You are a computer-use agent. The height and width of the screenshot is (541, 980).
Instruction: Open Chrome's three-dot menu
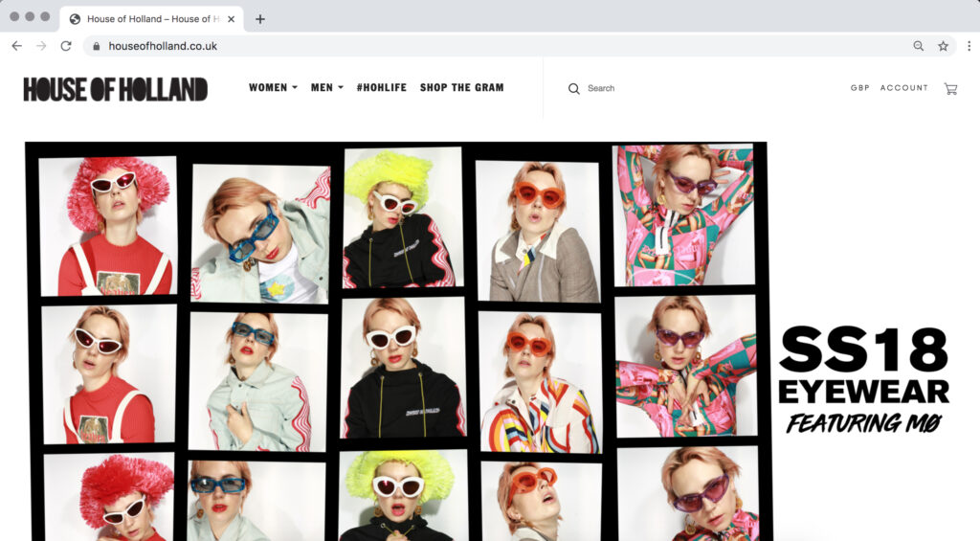[x=969, y=46]
